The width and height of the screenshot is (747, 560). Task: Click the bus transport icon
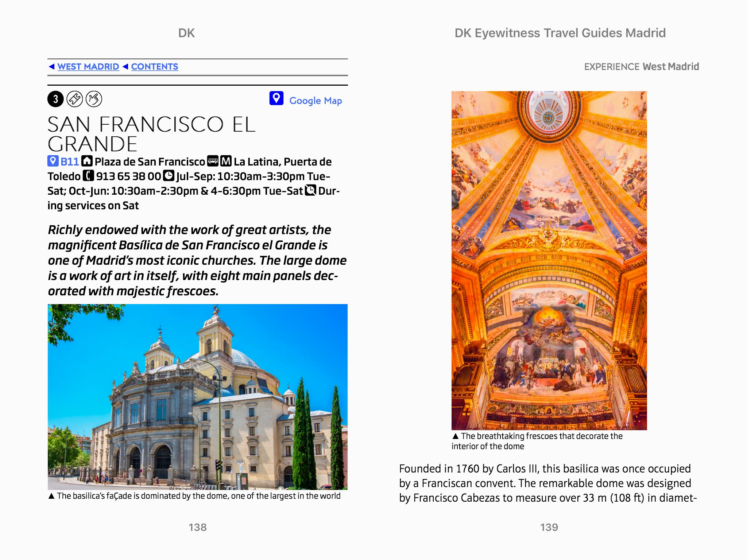point(213,161)
